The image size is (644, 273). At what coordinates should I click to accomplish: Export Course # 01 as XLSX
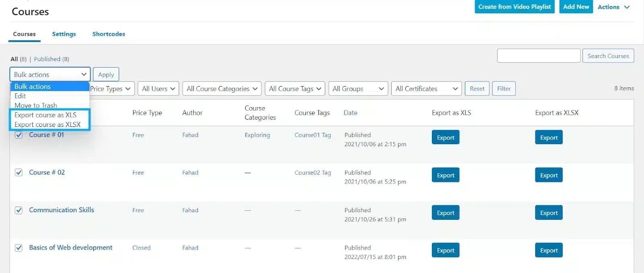tap(549, 137)
